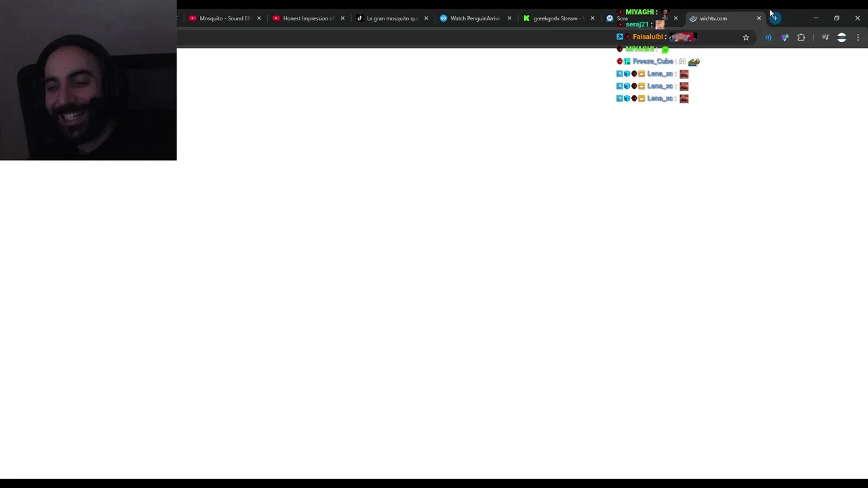Image resolution: width=868 pixels, height=488 pixels.
Task: Switch to the Watch PenguinArrive tab
Action: [x=475, y=18]
